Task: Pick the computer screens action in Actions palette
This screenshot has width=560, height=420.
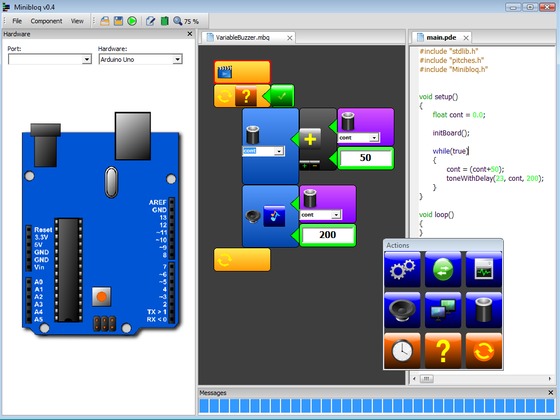Action: [443, 310]
